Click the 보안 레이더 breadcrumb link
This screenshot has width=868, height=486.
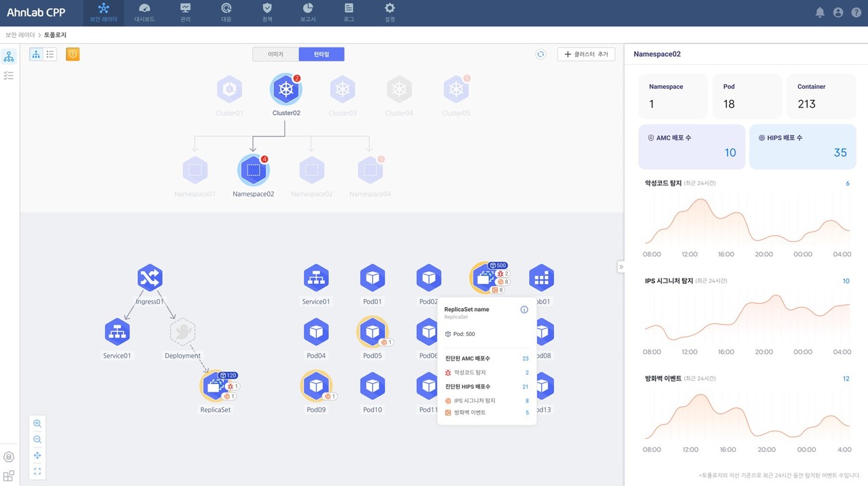[20, 35]
